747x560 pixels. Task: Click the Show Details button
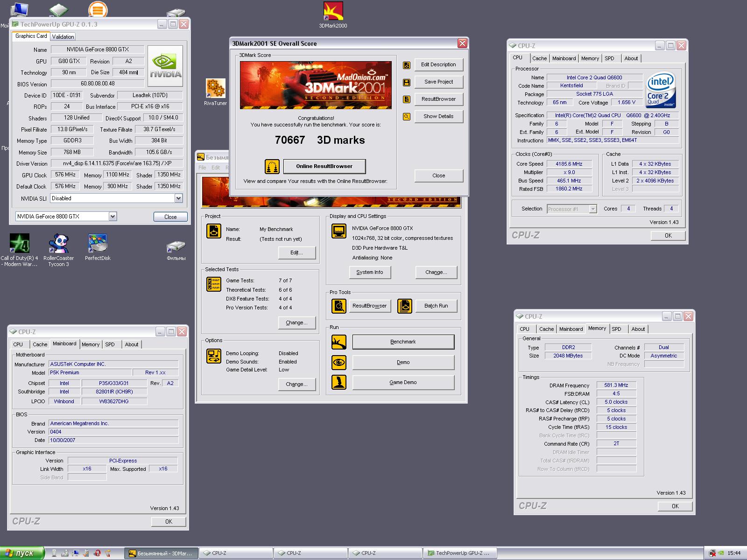pyautogui.click(x=438, y=117)
